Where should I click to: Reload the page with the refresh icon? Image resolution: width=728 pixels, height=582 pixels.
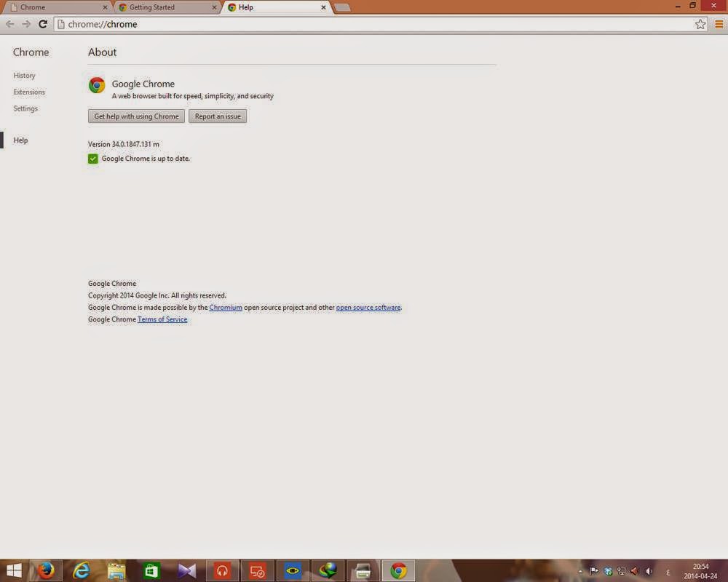[43, 24]
